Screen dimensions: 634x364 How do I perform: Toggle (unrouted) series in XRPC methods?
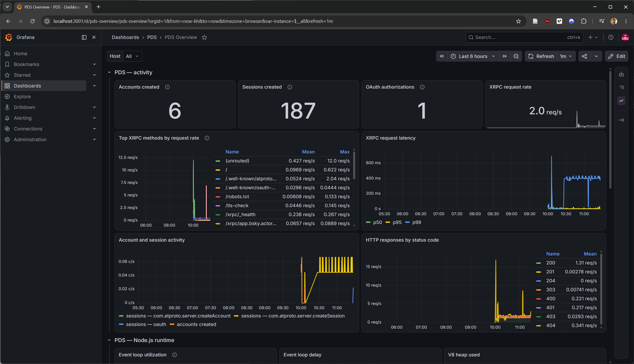pos(237,161)
